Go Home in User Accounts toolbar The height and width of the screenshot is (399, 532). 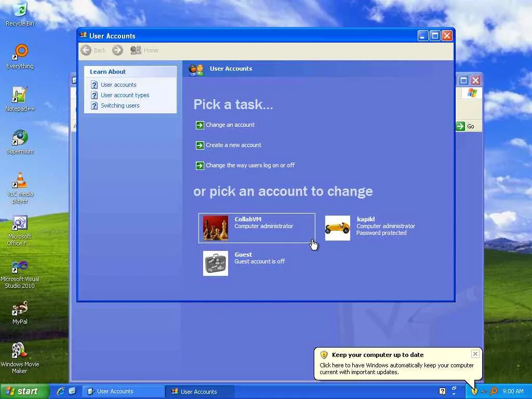click(144, 50)
